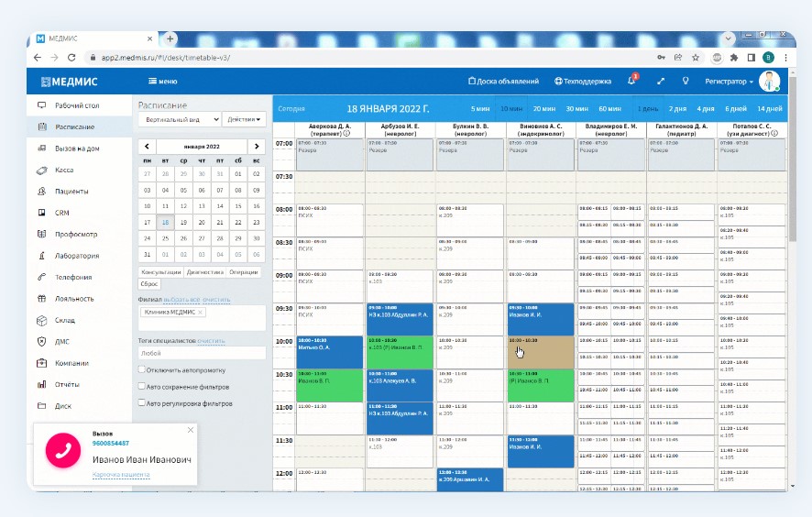Viewport: 812px width, 517px height.
Task: Open a new browser tab
Action: (x=170, y=38)
